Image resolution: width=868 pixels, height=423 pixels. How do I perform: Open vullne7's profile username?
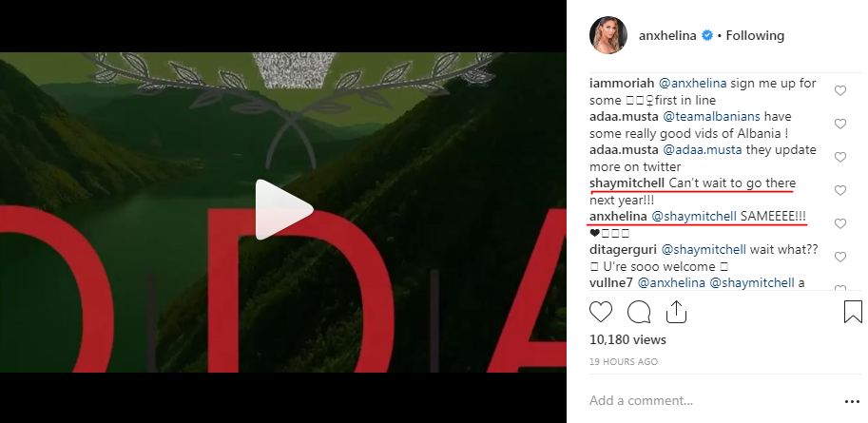pos(611,283)
